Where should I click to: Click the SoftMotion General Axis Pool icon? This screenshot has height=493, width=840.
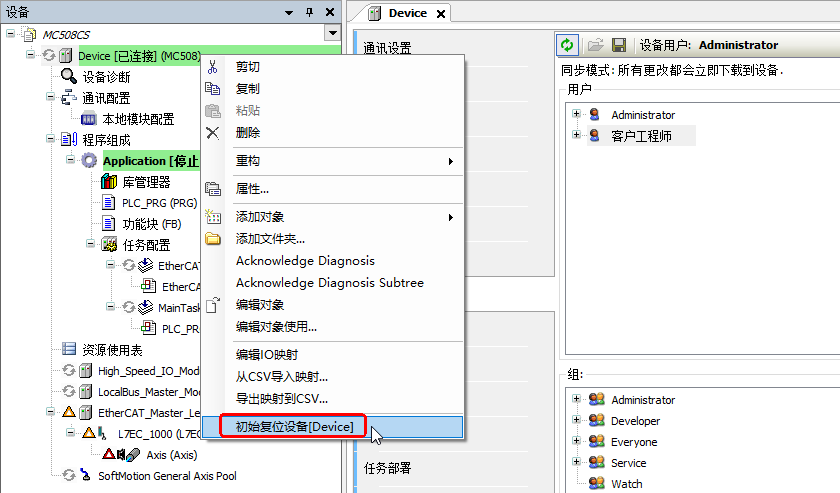(85, 475)
